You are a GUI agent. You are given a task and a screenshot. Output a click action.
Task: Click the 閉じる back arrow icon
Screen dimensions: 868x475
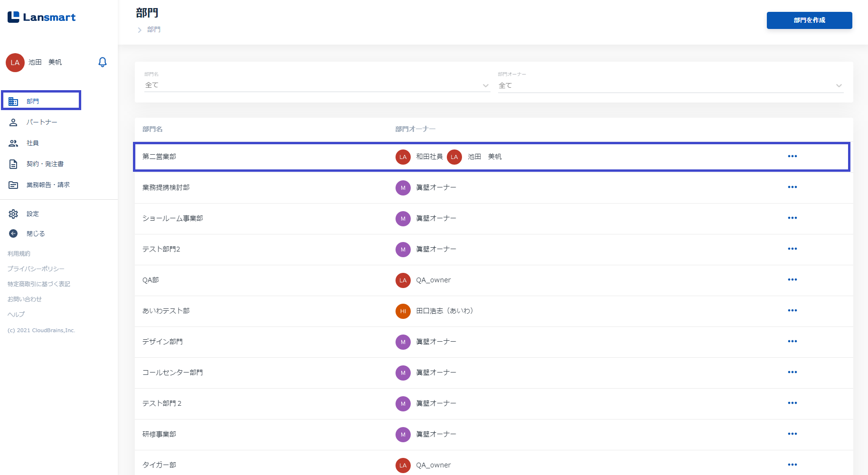[13, 233]
